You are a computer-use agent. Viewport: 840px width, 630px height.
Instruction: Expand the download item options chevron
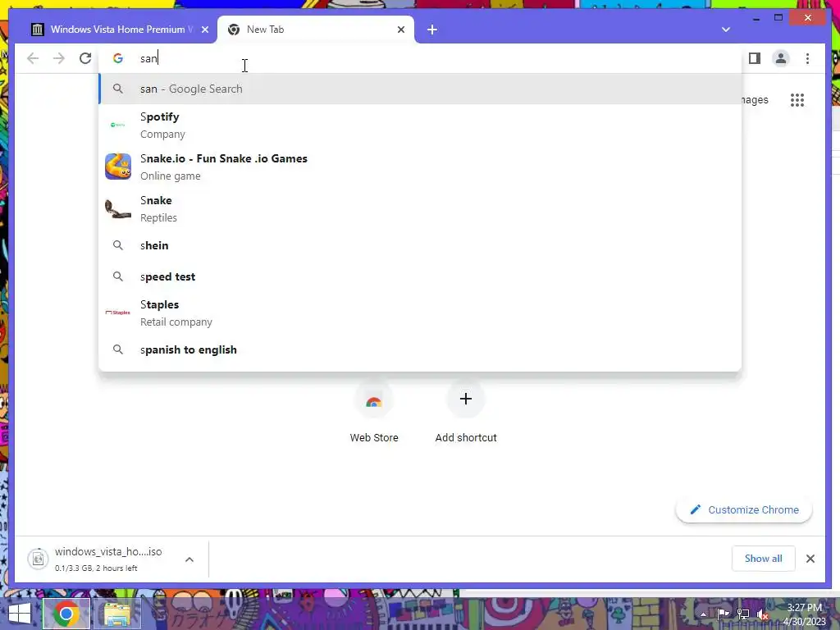(189, 559)
